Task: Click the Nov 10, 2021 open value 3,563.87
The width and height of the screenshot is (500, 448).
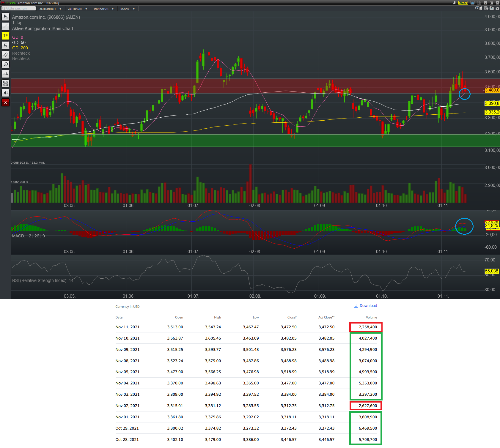Action: coord(175,338)
